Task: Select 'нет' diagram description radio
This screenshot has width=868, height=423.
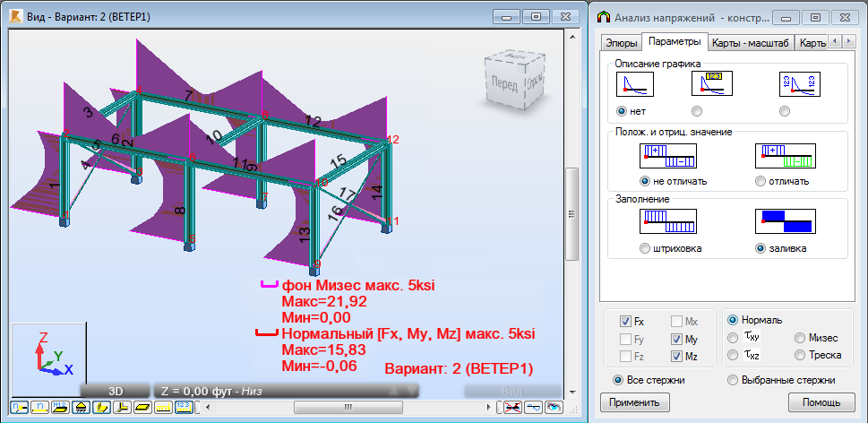Action: (621, 111)
